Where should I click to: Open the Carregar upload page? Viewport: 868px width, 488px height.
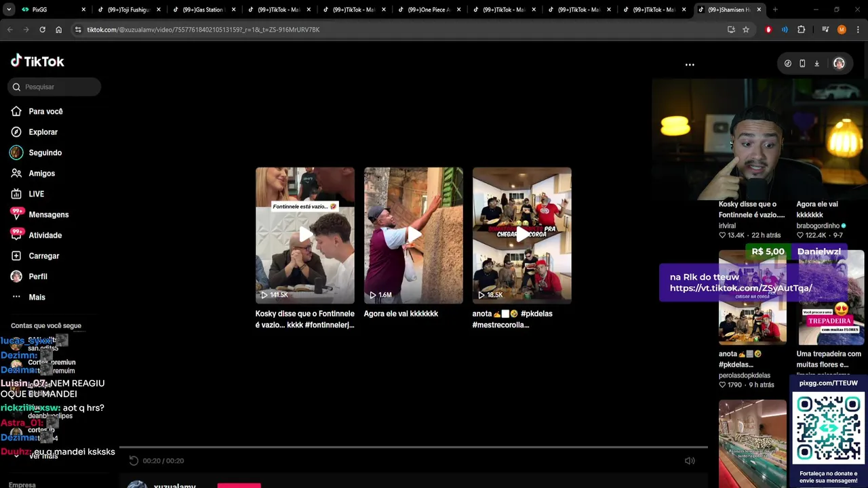click(x=43, y=256)
